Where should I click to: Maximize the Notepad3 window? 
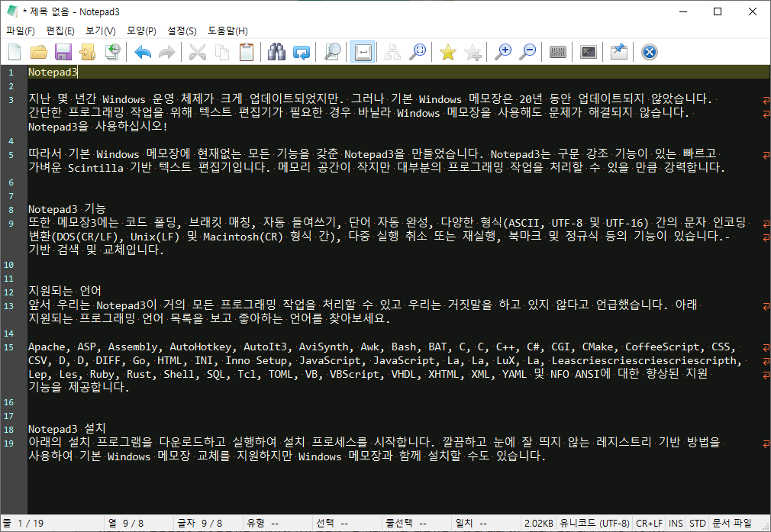click(x=718, y=11)
